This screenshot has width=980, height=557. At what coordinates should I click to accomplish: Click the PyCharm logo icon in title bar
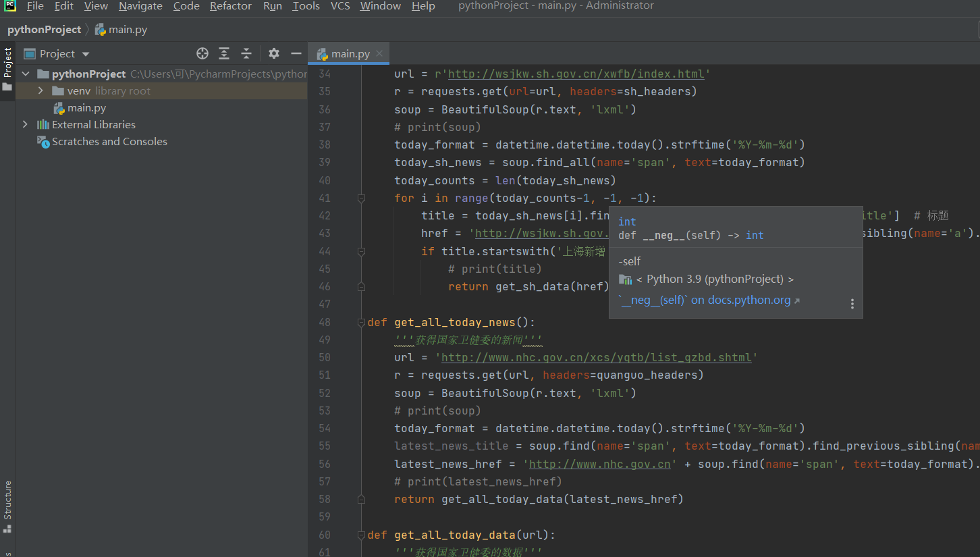[9, 6]
